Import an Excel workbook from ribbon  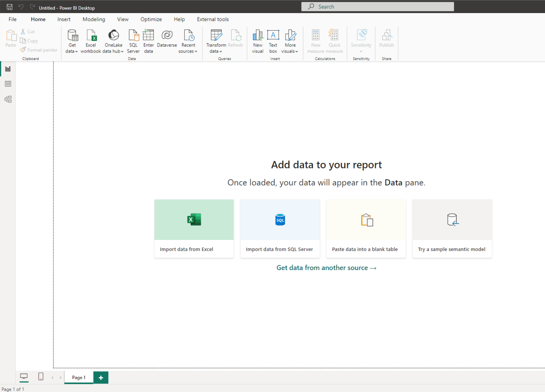[91, 41]
